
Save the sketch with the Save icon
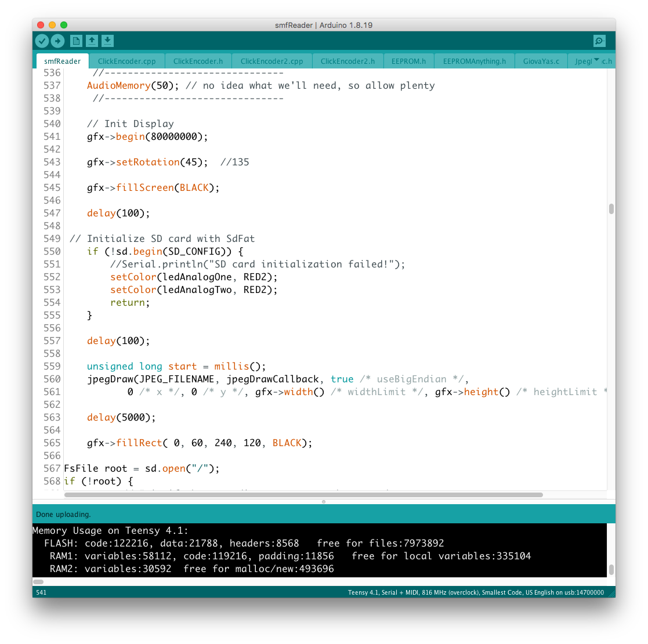pos(107,41)
